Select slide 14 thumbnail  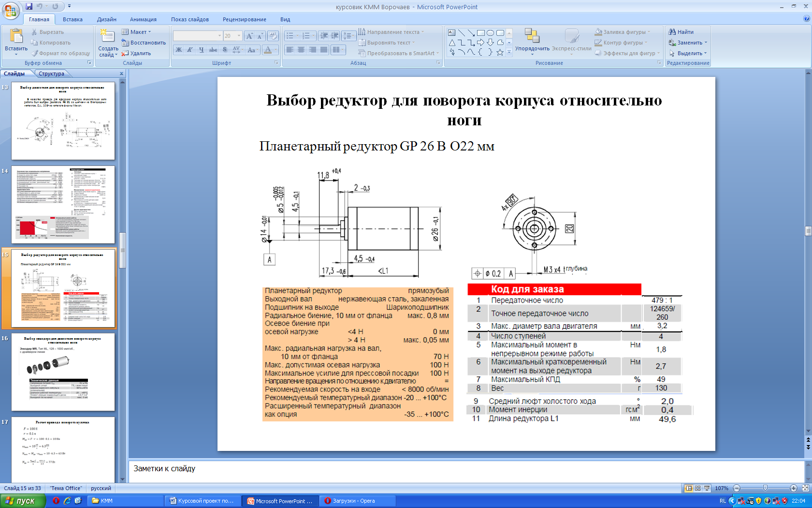click(x=63, y=205)
